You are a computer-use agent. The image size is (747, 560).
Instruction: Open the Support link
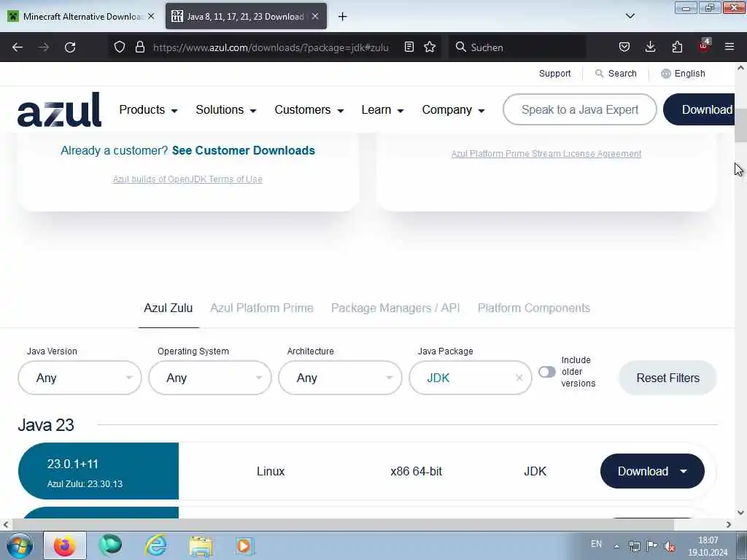(555, 74)
